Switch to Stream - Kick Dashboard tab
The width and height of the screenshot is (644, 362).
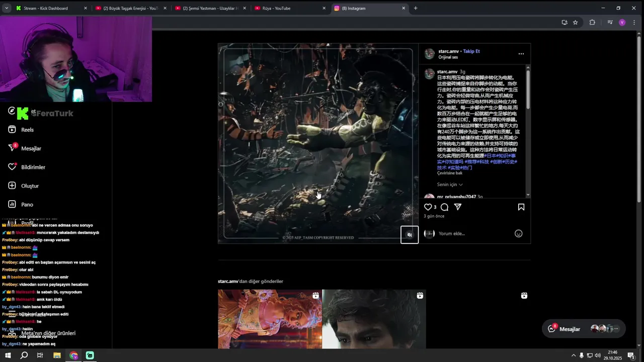(x=45, y=8)
